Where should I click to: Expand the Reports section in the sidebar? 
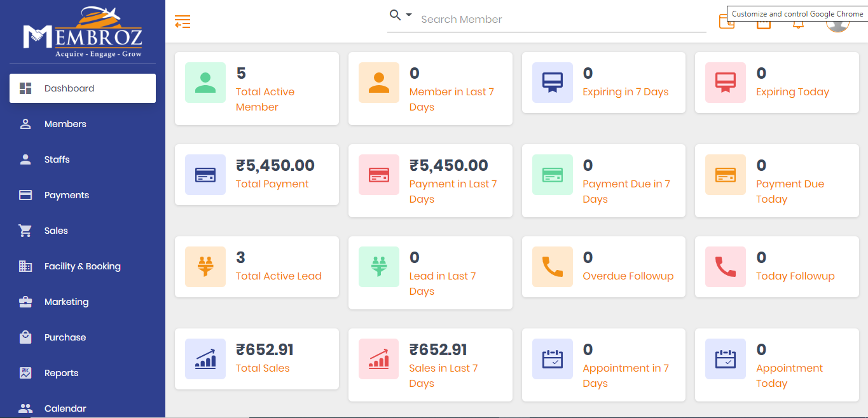[x=62, y=373]
